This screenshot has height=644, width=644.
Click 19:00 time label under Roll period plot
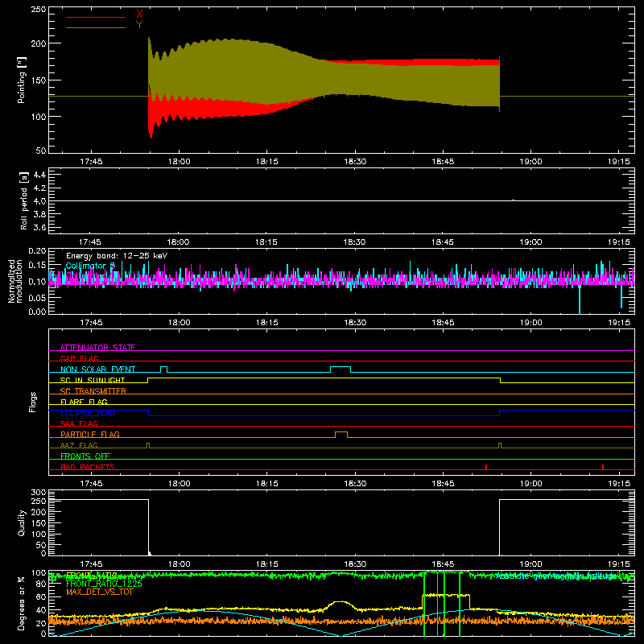point(530,242)
